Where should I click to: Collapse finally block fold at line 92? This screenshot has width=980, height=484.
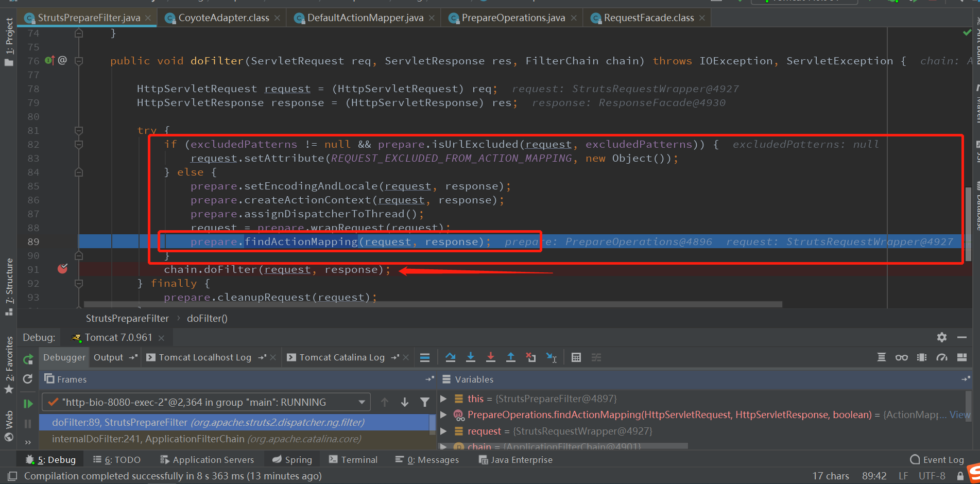tap(79, 283)
